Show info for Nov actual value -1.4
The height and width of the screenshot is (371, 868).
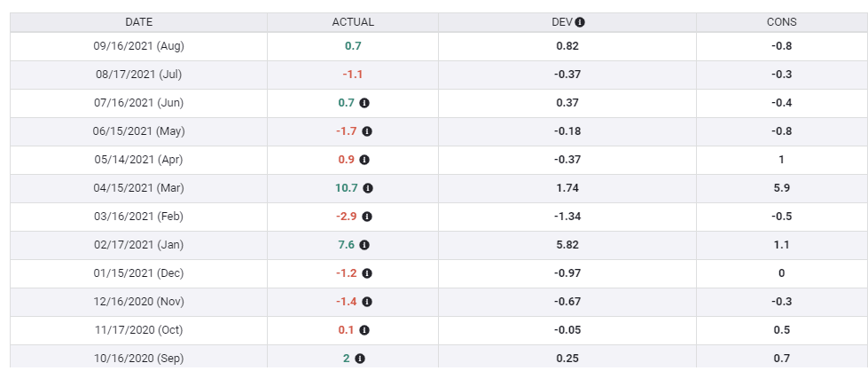[367, 302]
